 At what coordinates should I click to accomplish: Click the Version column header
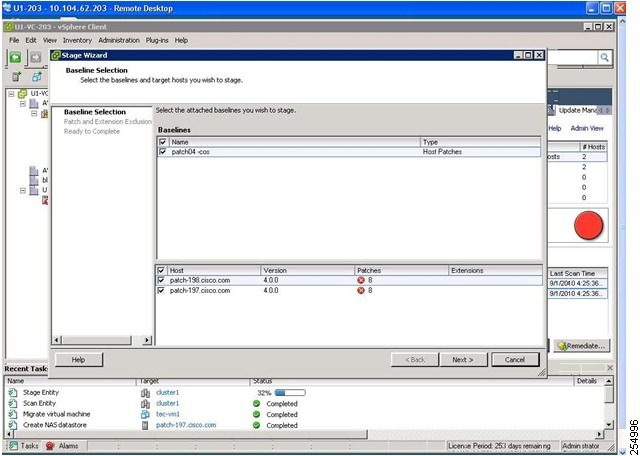pyautogui.click(x=307, y=270)
